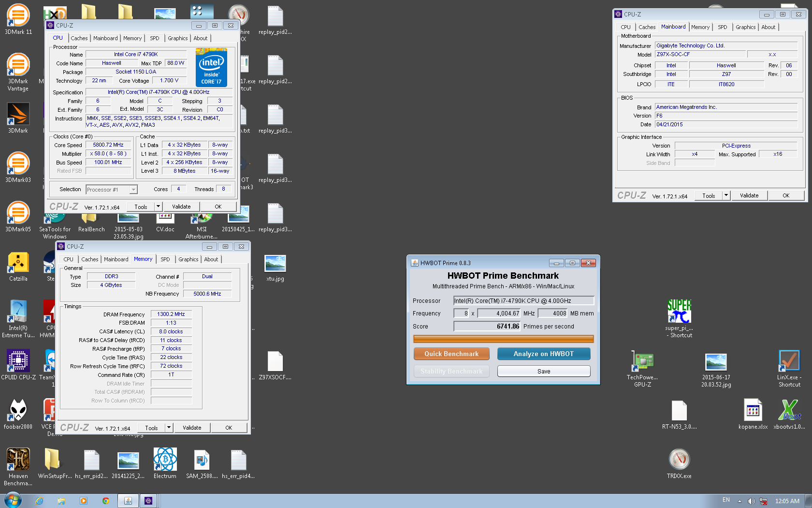Click the NB Frequency value 5000.6 MHz
The height and width of the screenshot is (508, 812).
[x=207, y=294]
